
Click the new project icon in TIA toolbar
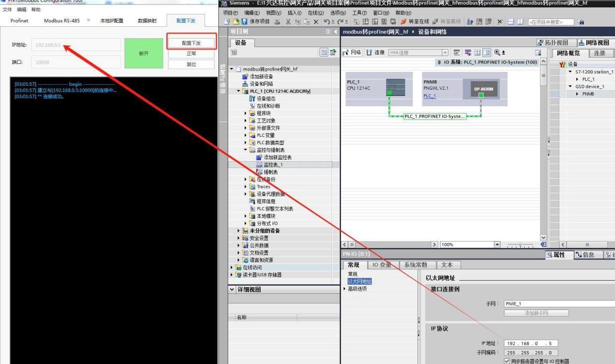click(227, 22)
